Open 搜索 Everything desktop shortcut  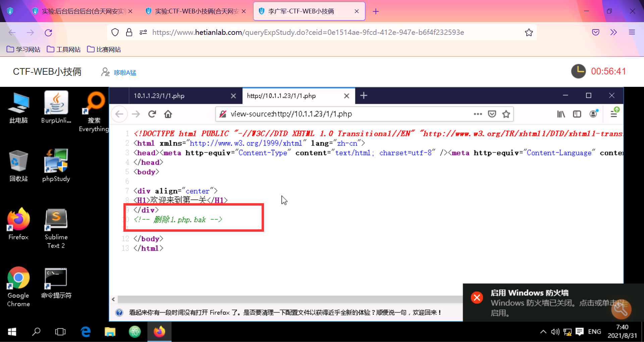click(x=94, y=112)
